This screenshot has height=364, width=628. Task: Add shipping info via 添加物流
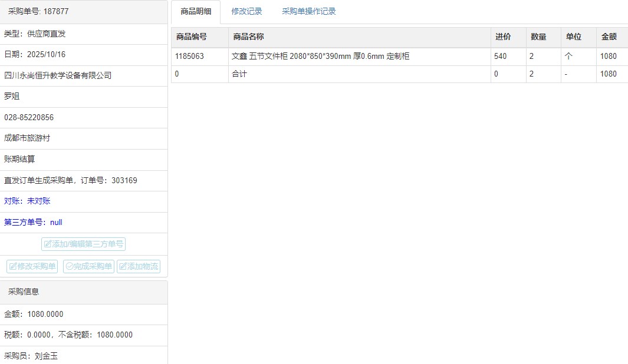[138, 266]
